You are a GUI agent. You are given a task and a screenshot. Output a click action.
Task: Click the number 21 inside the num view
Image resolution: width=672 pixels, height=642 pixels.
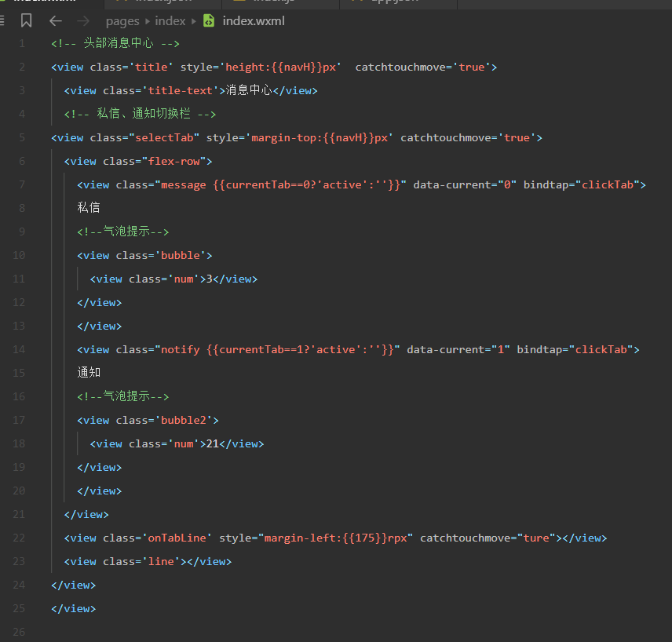[213, 444]
